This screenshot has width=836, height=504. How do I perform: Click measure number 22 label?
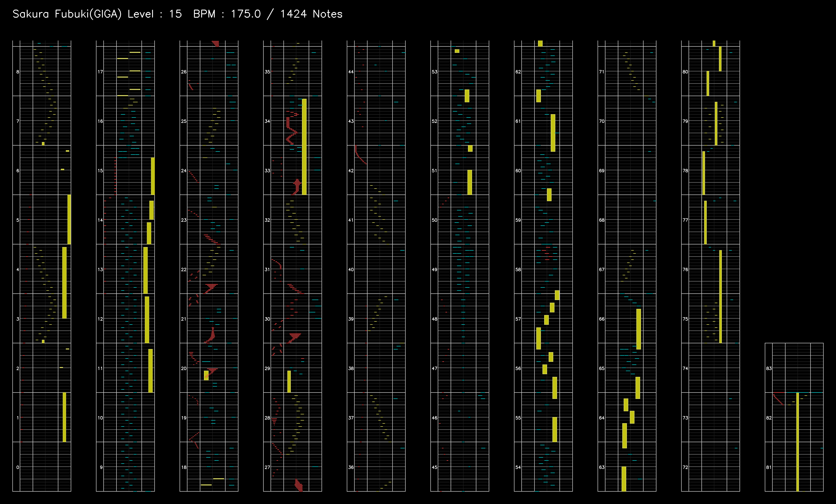tap(184, 270)
